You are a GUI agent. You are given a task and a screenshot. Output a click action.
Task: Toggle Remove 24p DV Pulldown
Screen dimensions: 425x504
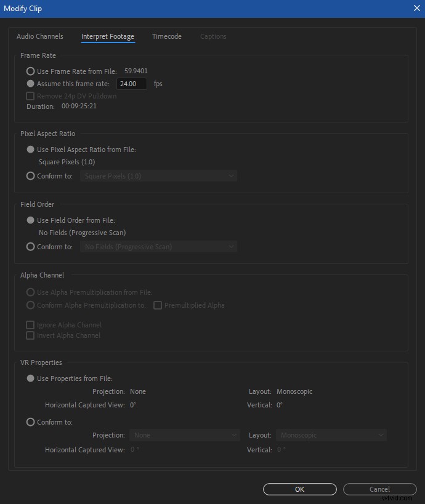pyautogui.click(x=30, y=95)
